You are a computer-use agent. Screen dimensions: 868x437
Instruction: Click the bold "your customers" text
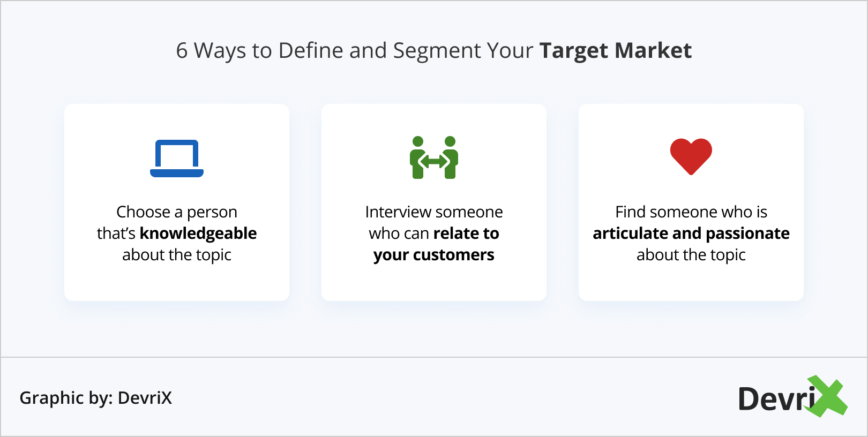click(x=434, y=255)
